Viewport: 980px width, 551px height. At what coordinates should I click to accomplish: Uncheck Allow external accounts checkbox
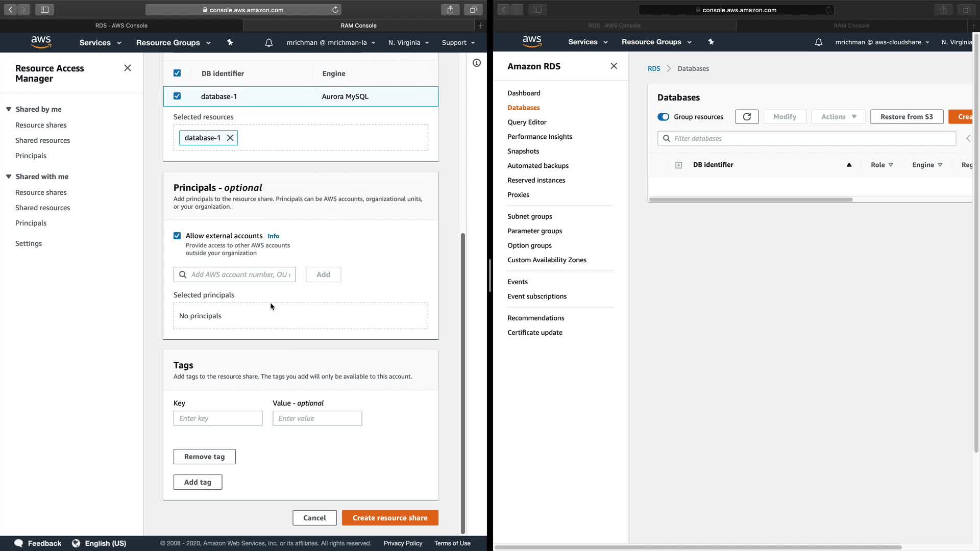177,236
